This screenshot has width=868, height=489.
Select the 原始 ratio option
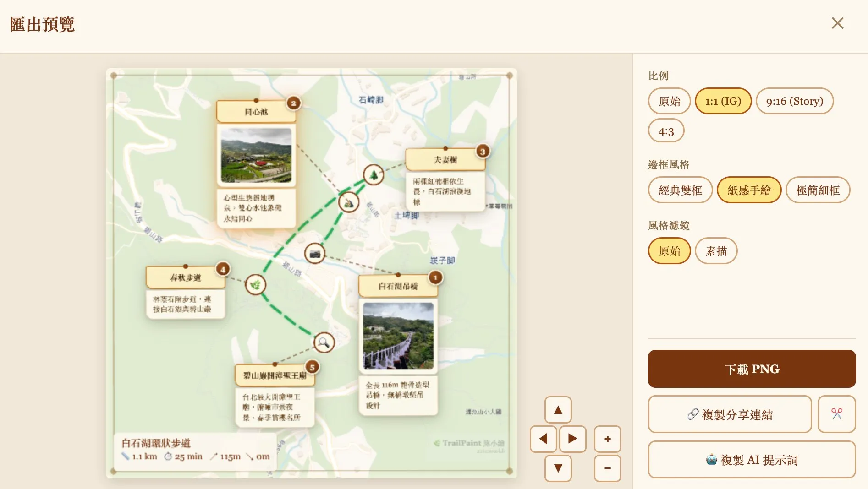669,101
